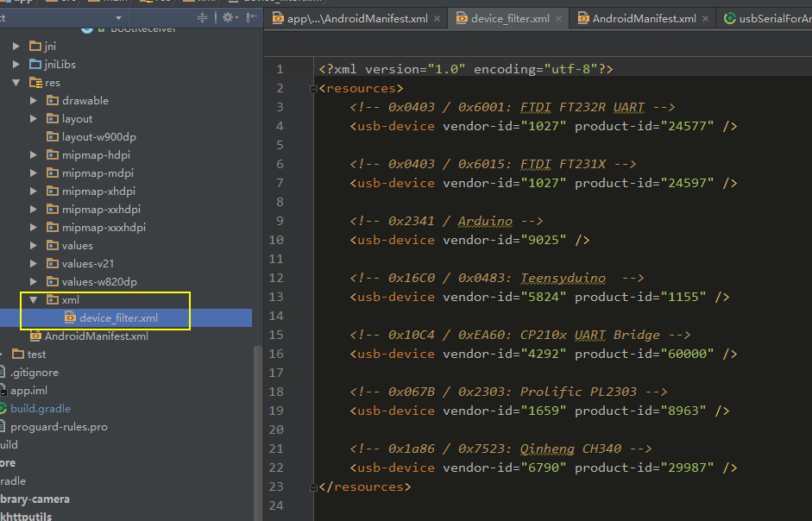Expand the layout folder arrow
Viewport: 812px width, 521px height.
33,118
